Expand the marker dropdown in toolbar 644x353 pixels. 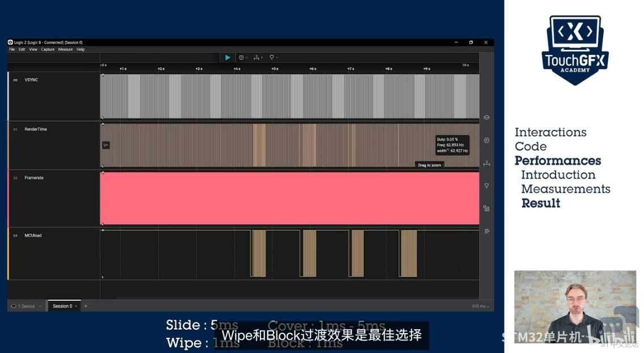click(x=273, y=57)
